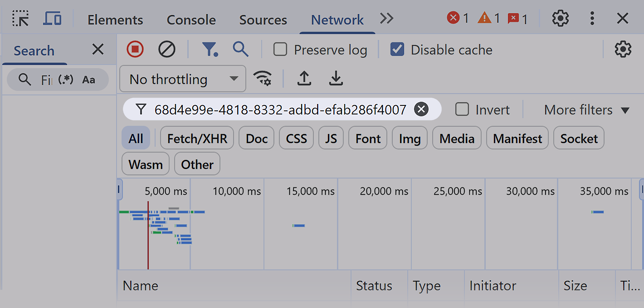The height and width of the screenshot is (308, 644).
Task: Filter requests by Fetch/XHR
Action: pyautogui.click(x=197, y=138)
